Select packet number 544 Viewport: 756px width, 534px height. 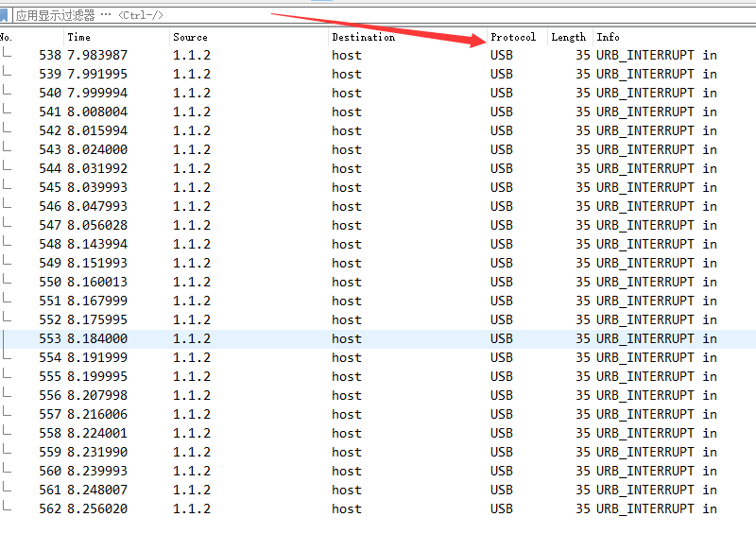pos(378,168)
